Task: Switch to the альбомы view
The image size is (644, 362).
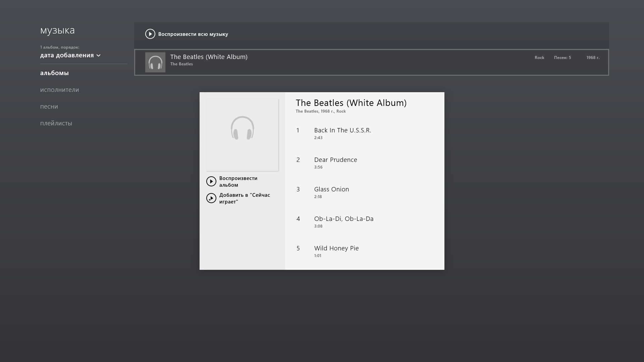Action: [x=54, y=73]
